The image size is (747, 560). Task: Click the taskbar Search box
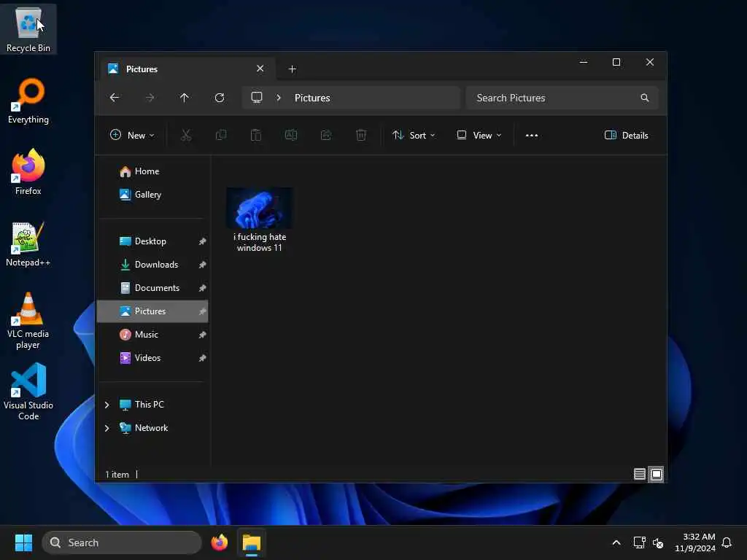click(x=122, y=542)
